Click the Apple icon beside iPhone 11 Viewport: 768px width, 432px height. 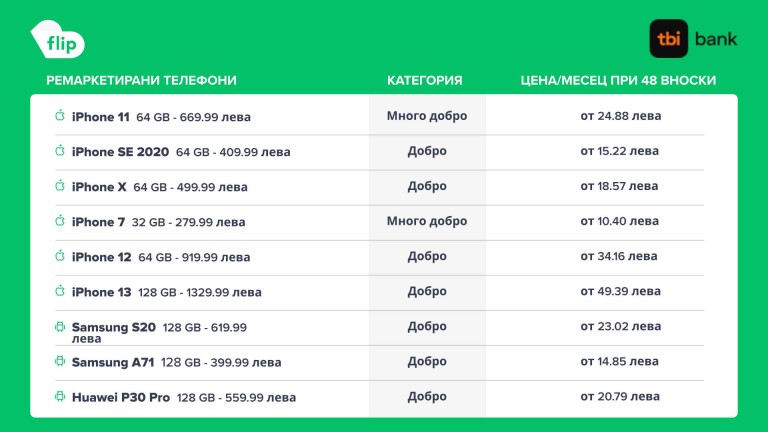click(x=60, y=116)
